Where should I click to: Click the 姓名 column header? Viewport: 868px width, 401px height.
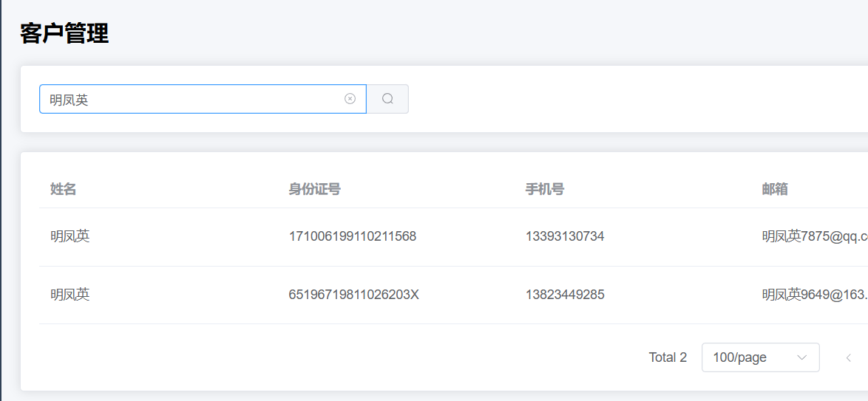pyautogui.click(x=63, y=189)
